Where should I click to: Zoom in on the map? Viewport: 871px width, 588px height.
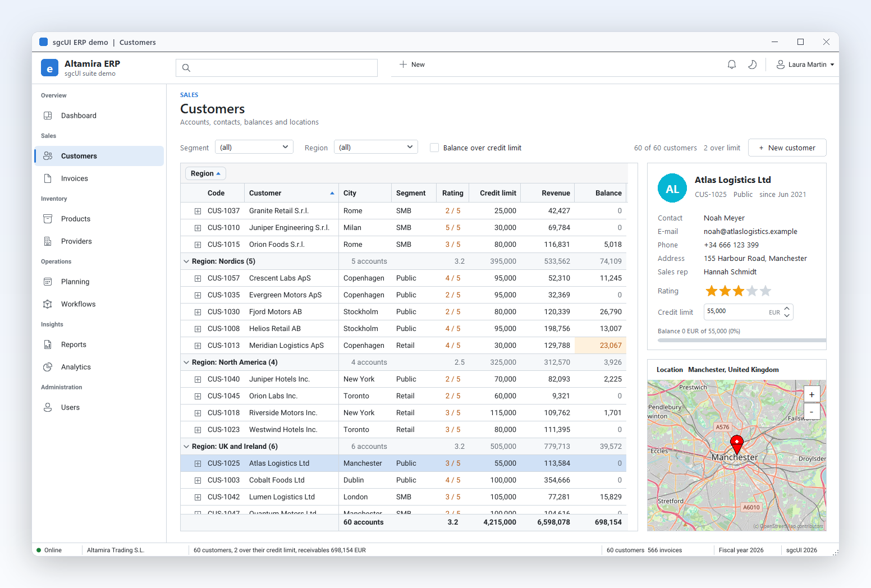(812, 394)
